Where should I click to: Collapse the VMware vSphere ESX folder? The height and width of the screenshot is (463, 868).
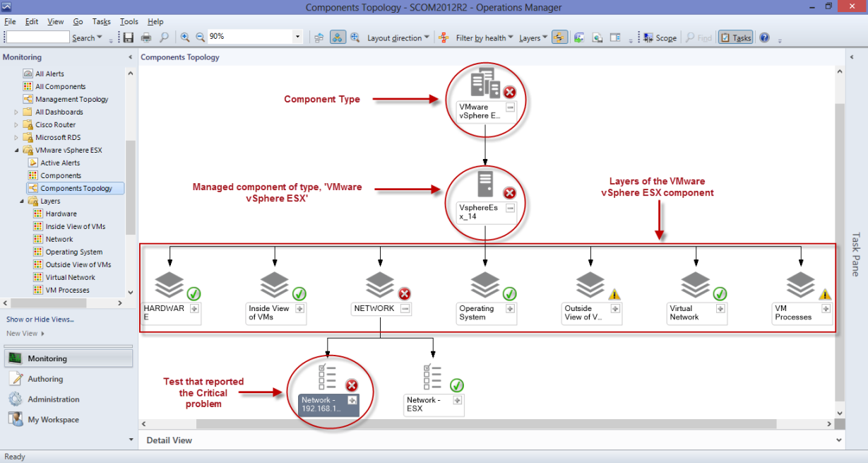(16, 150)
